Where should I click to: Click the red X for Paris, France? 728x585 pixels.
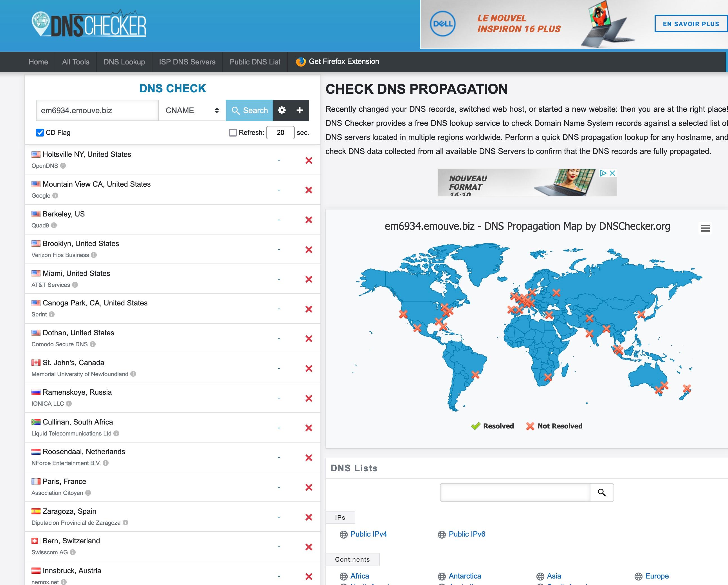click(x=309, y=487)
